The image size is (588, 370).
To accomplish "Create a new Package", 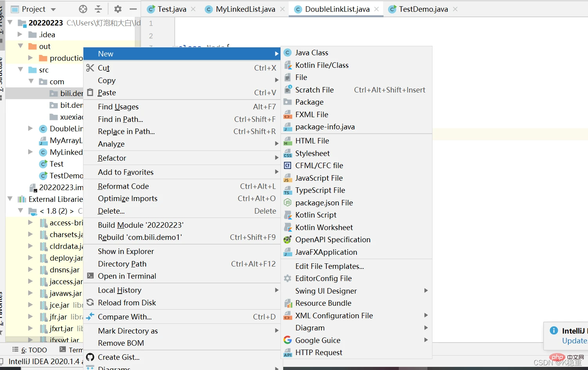I will coord(309,102).
